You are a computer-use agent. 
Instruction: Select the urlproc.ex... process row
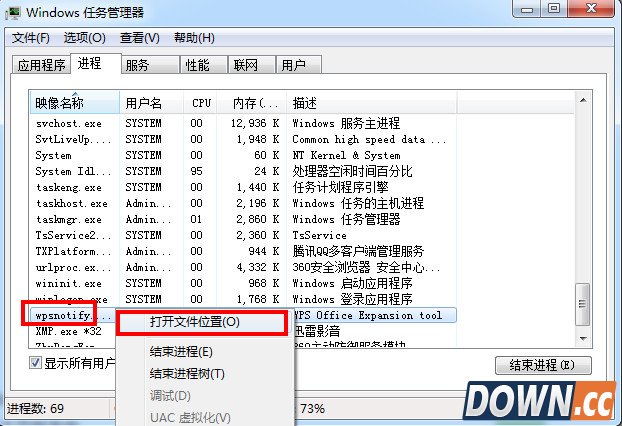click(x=243, y=267)
